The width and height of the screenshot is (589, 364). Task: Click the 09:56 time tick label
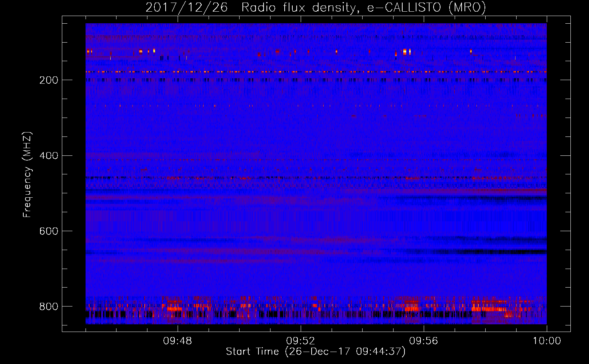[x=424, y=341]
